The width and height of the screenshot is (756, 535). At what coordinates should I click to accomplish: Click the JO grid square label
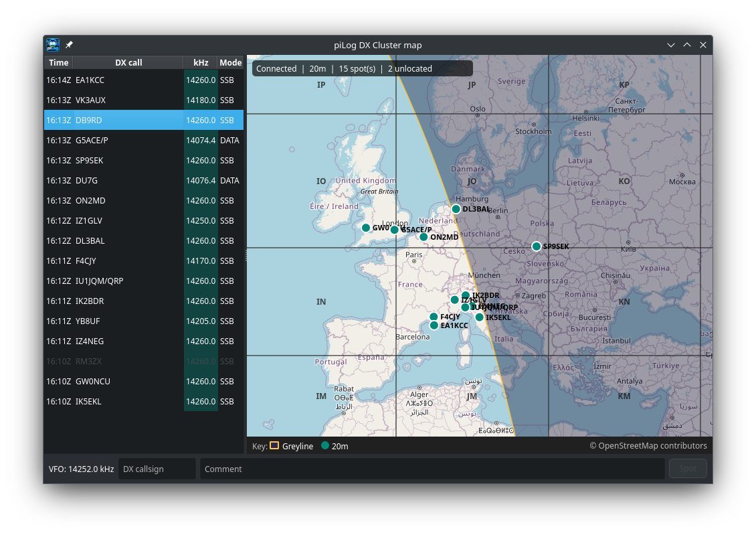[x=472, y=181]
